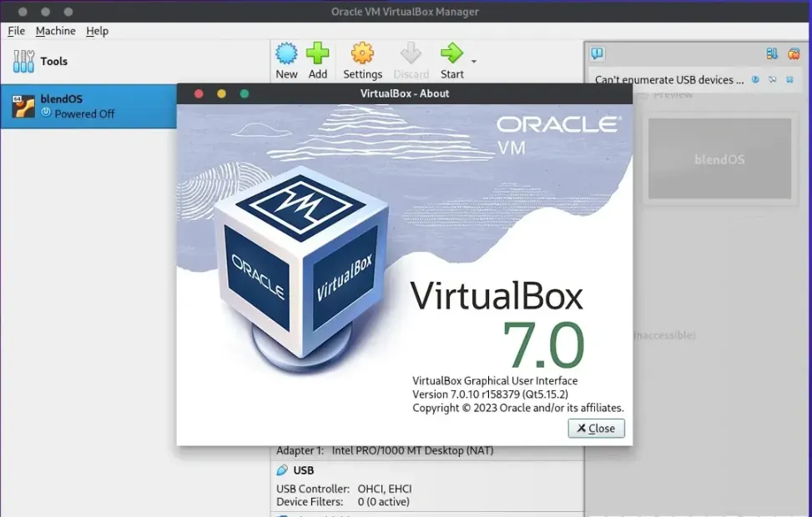The image size is (812, 517).
Task: Click the USB section heading
Action: pyautogui.click(x=304, y=470)
